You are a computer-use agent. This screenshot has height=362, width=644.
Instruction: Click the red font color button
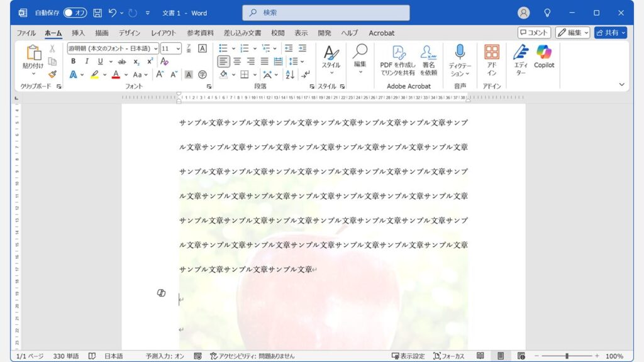click(x=116, y=75)
